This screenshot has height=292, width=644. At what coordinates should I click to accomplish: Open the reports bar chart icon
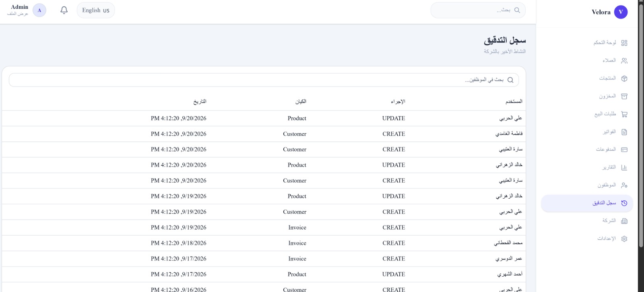point(624,167)
